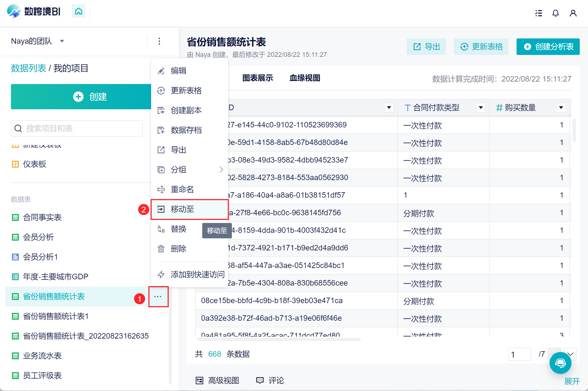
Task: Expand the 分组 submenu arrow
Action: (221, 170)
